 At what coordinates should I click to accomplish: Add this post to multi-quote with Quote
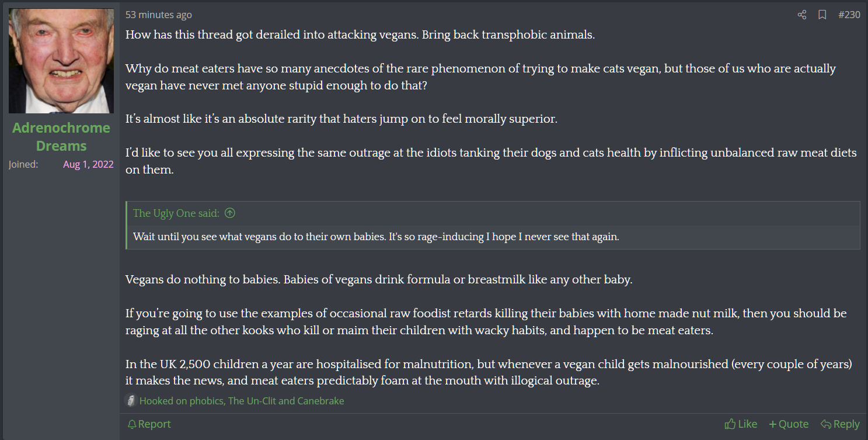click(x=789, y=424)
